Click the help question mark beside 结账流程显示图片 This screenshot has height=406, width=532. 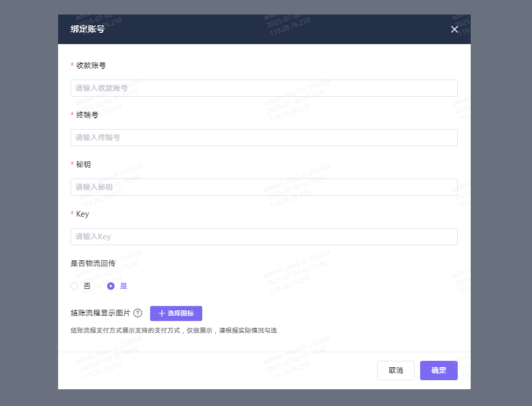tap(138, 313)
